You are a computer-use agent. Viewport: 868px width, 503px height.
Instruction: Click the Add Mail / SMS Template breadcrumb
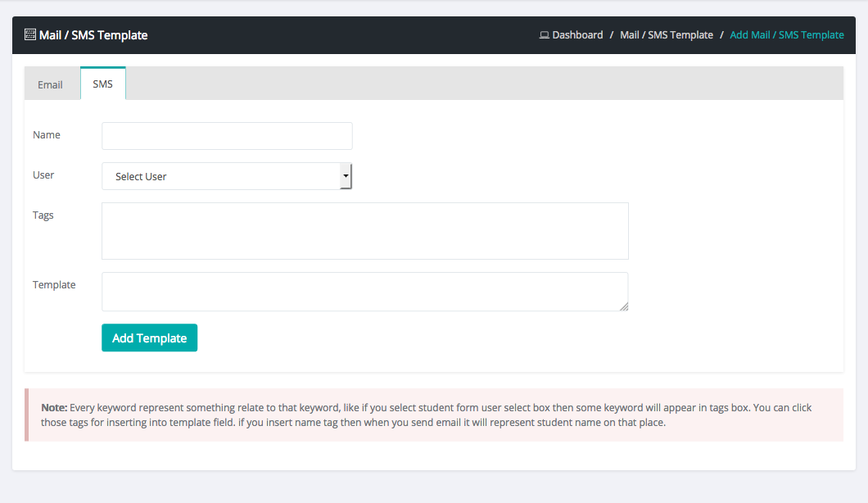coord(786,35)
